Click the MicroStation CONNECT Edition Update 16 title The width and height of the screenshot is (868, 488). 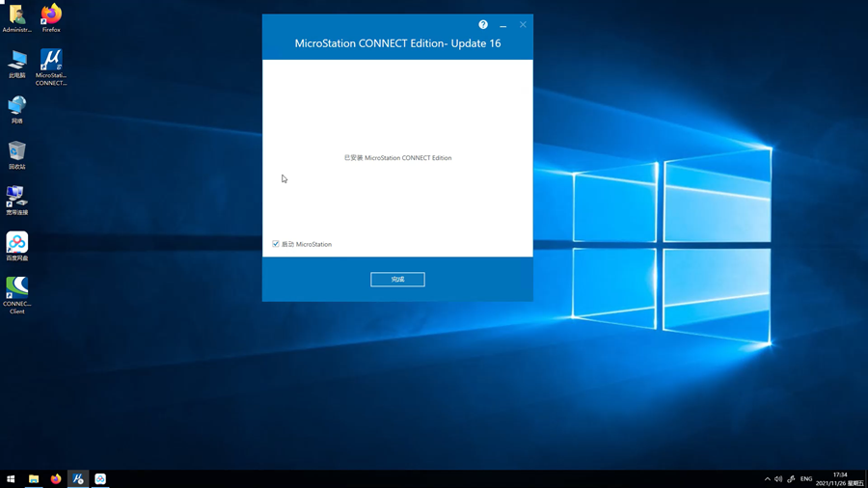[x=397, y=43]
